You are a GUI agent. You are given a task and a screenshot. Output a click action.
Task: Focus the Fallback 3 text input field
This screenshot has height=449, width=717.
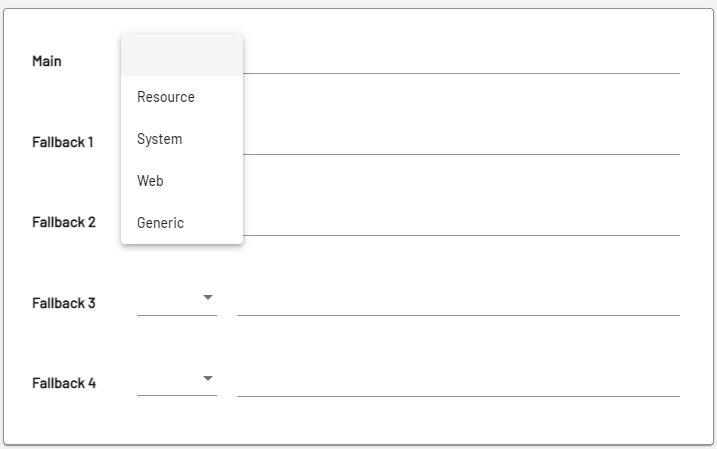coord(458,301)
